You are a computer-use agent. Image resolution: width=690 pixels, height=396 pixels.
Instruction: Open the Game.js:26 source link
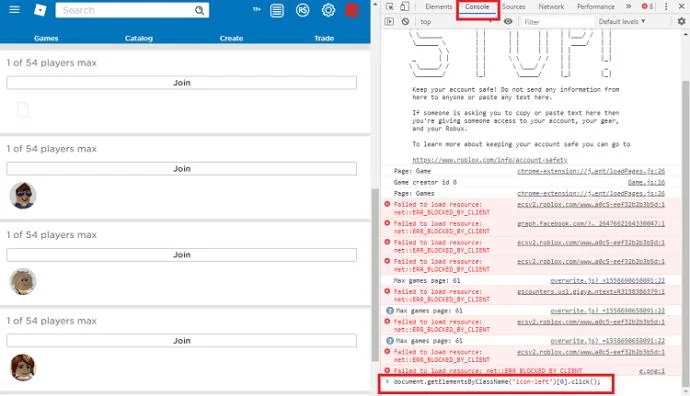(646, 182)
